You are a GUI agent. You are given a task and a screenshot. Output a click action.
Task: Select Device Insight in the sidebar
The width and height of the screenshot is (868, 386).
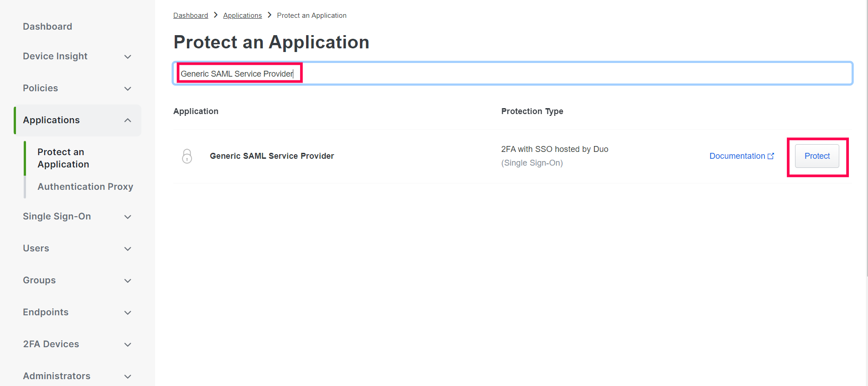tap(55, 56)
